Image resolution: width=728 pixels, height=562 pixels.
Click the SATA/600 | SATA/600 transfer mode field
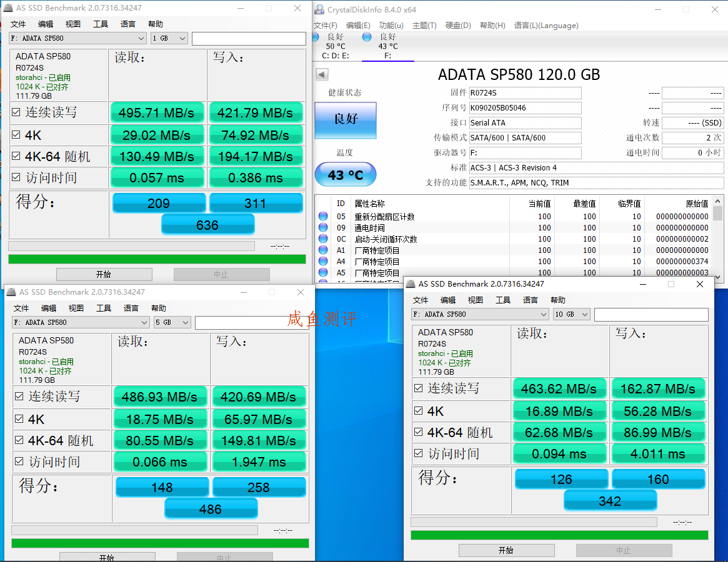point(525,138)
